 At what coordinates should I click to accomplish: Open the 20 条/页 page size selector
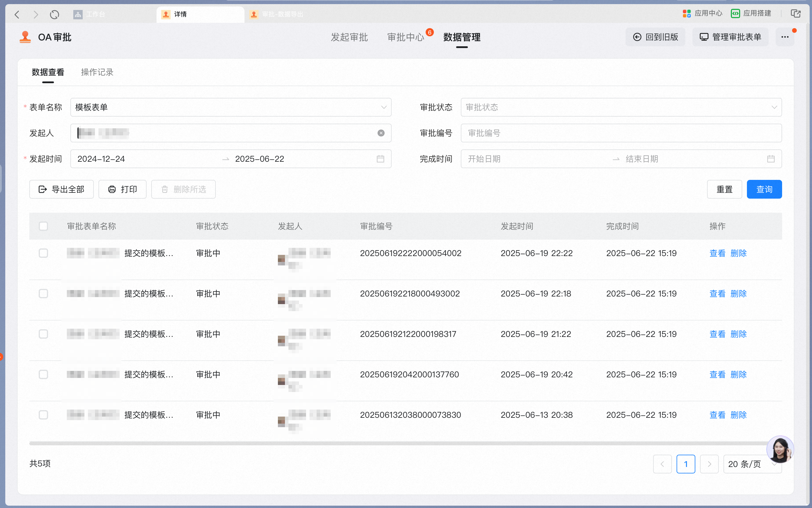point(752,464)
